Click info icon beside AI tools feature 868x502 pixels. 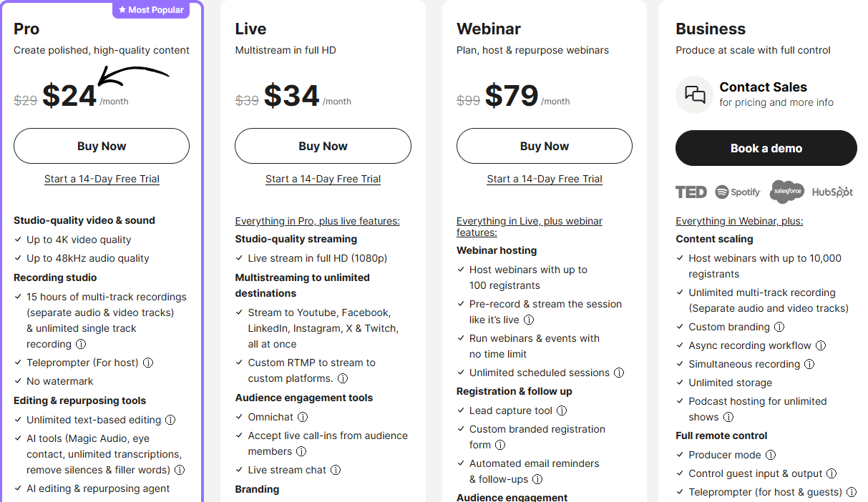coord(180,470)
